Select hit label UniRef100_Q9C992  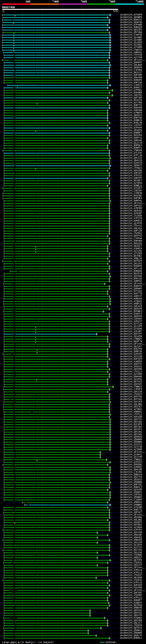click(x=131, y=593)
